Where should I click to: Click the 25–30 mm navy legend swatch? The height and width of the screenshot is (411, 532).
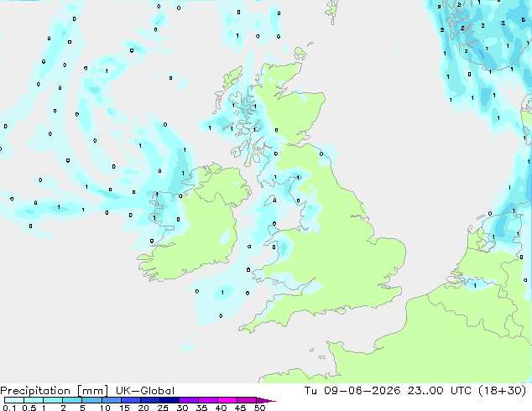click(x=170, y=400)
